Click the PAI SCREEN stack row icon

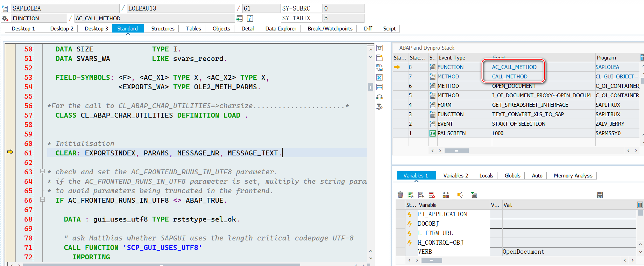pos(433,133)
